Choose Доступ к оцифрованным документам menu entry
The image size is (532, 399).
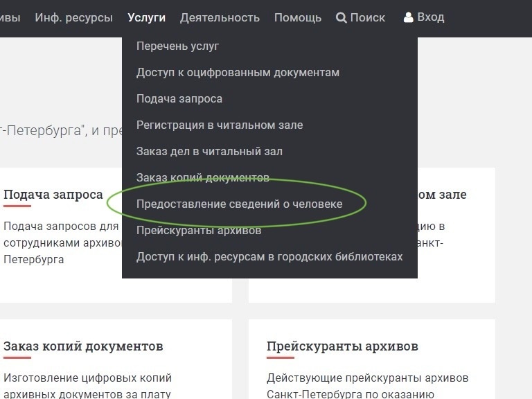[x=238, y=73]
